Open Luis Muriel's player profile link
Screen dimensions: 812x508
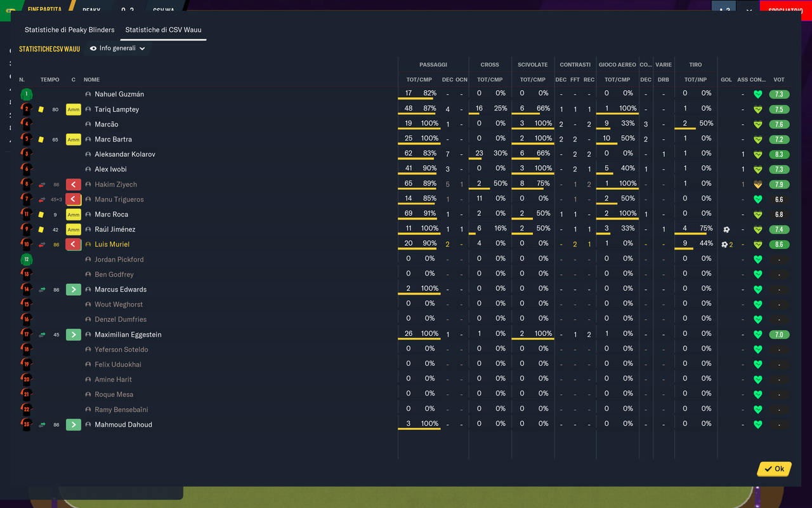click(112, 244)
